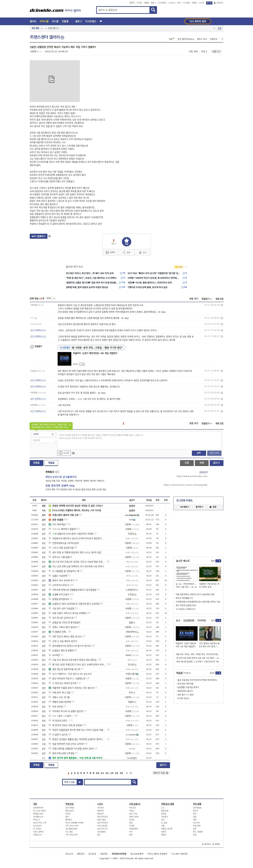Click 등록+추천 button
This screenshot has height=868, width=253.
[214, 453]
